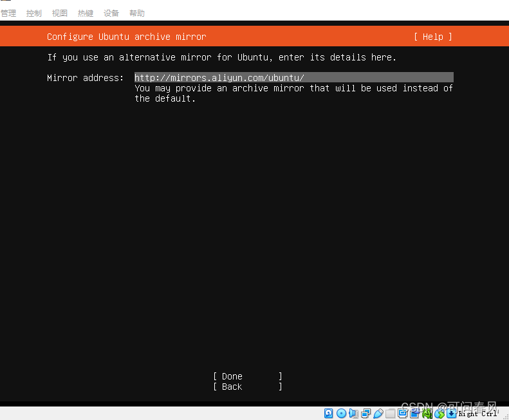The height and width of the screenshot is (420, 509).
Task: Open the 视图 menu
Action: click(x=59, y=14)
